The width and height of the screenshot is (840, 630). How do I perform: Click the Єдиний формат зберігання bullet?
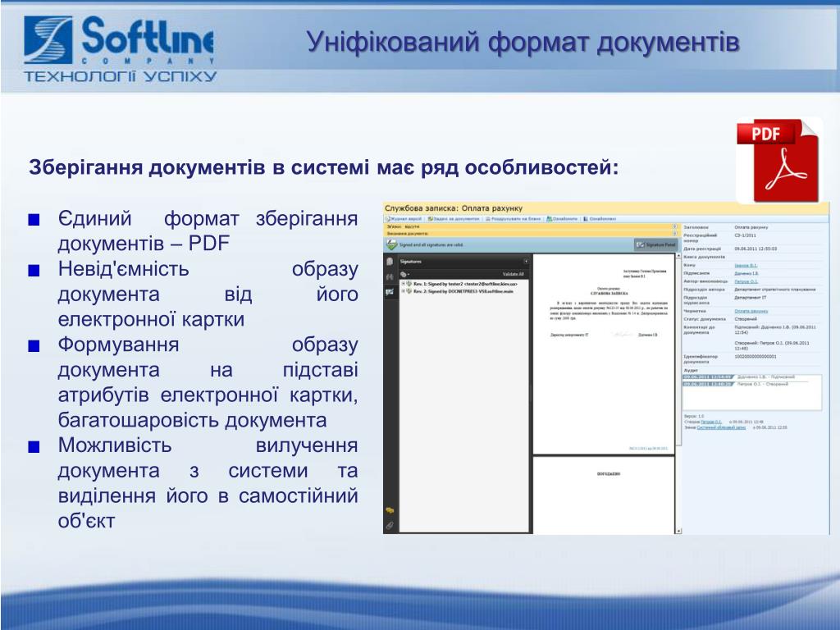tap(208, 231)
